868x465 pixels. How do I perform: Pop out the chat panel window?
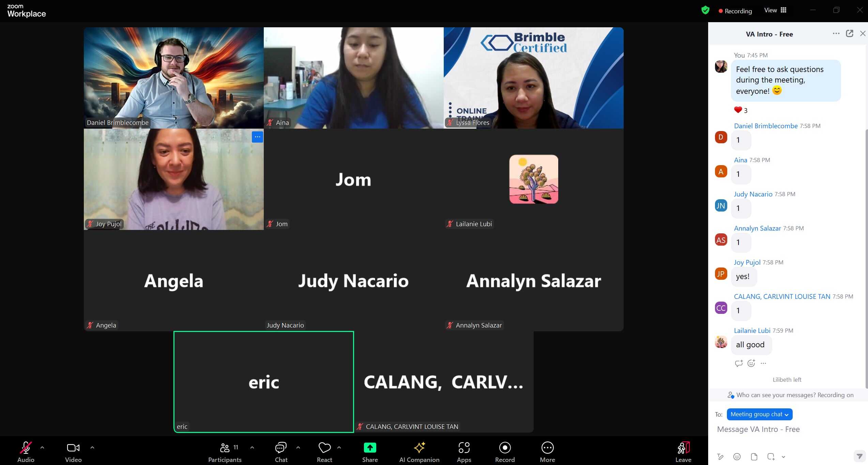pyautogui.click(x=849, y=33)
